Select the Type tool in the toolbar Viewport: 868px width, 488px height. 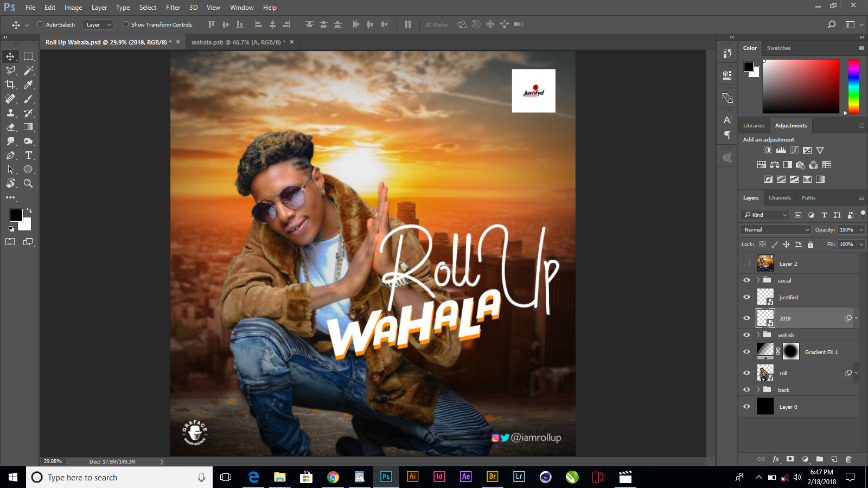[x=28, y=155]
